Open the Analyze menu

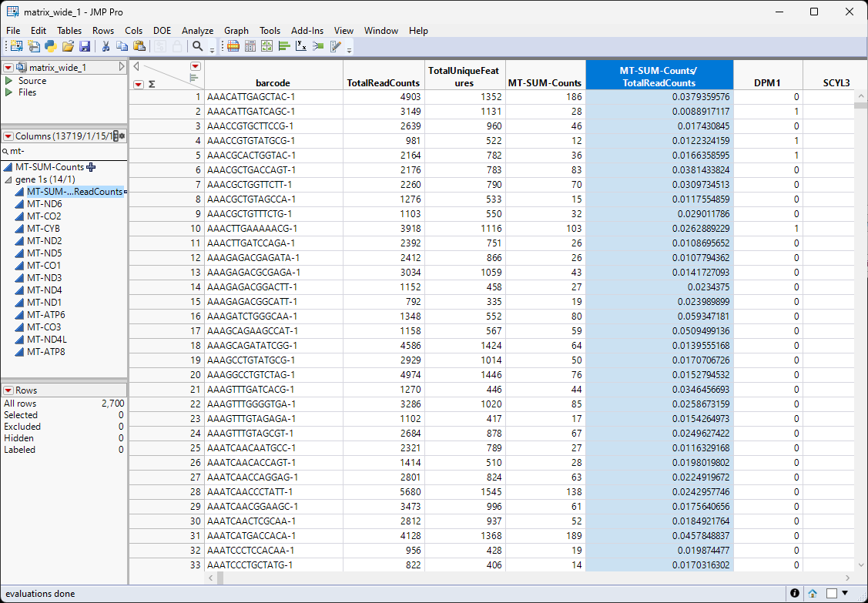point(197,31)
